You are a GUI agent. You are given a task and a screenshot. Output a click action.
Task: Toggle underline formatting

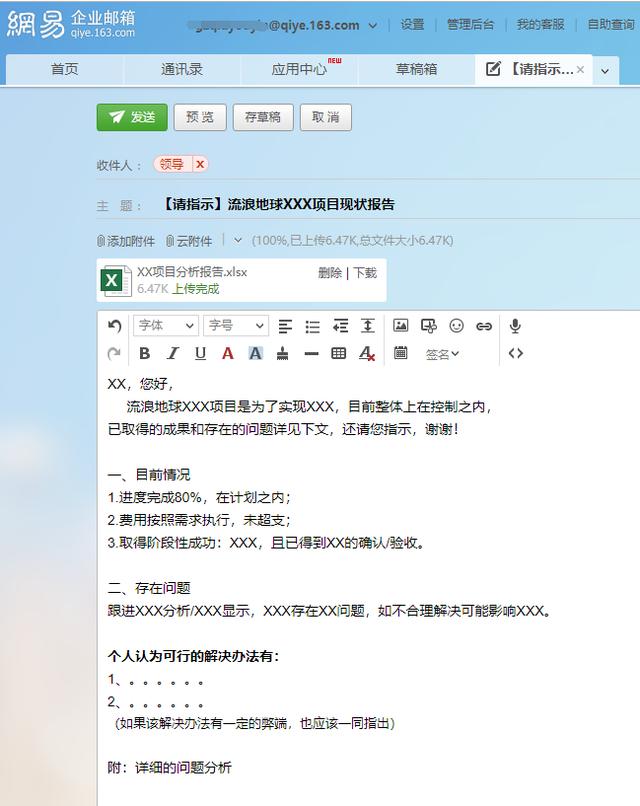tap(200, 354)
